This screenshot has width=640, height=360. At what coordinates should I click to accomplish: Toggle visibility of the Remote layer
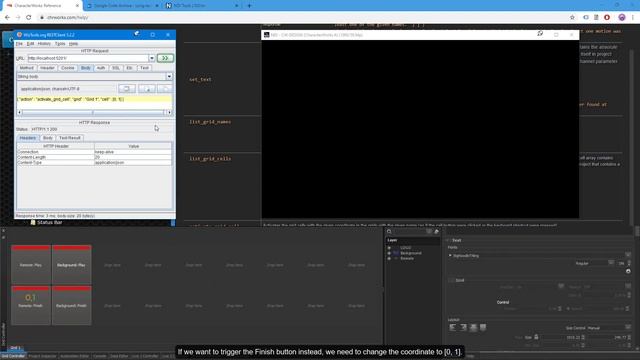389,258
